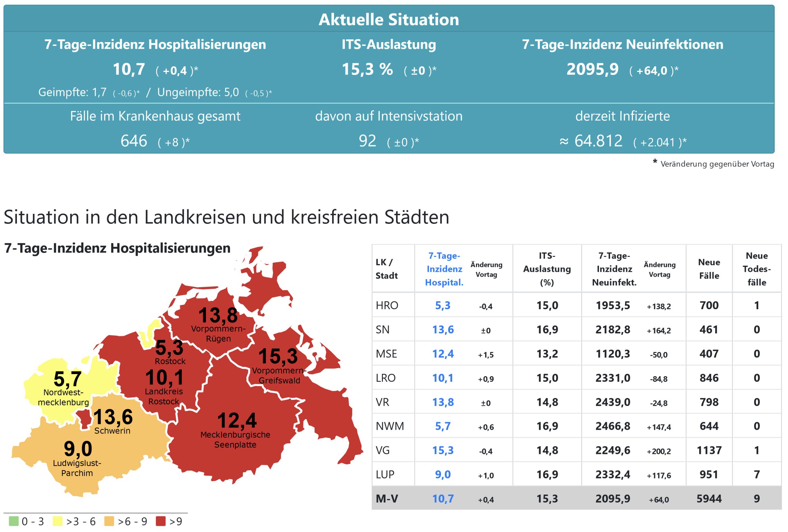Select the 7-Tage-Inzidenz Hospital. column header
This screenshot has height=532, width=788.
tap(444, 269)
